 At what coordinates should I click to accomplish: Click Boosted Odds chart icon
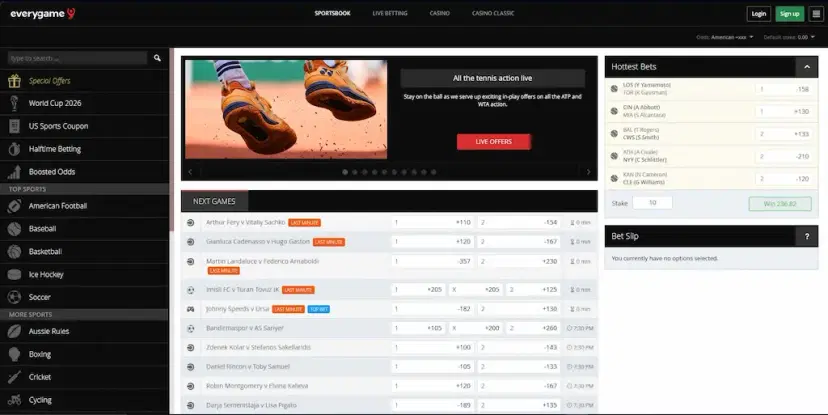click(14, 172)
